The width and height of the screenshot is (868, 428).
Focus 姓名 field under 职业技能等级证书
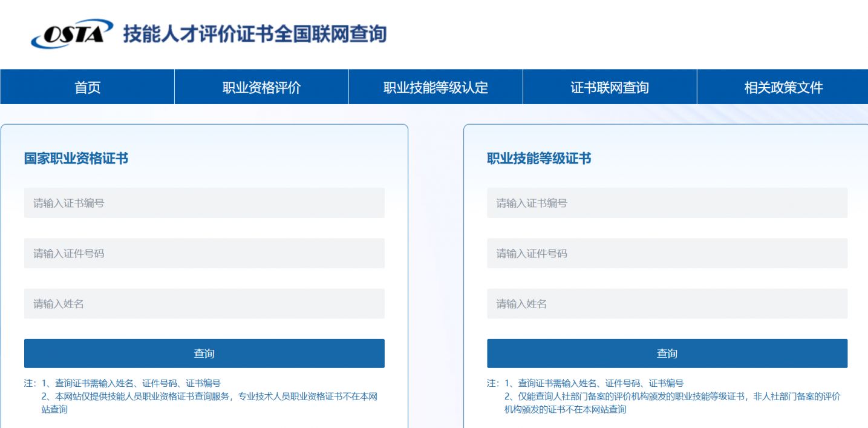[667, 303]
